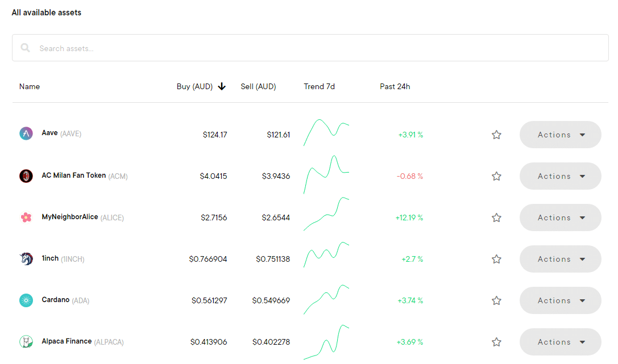Viewport: 618px width, 364px height.
Task: Open the Aave (AAVE) asset name
Action: point(61,133)
